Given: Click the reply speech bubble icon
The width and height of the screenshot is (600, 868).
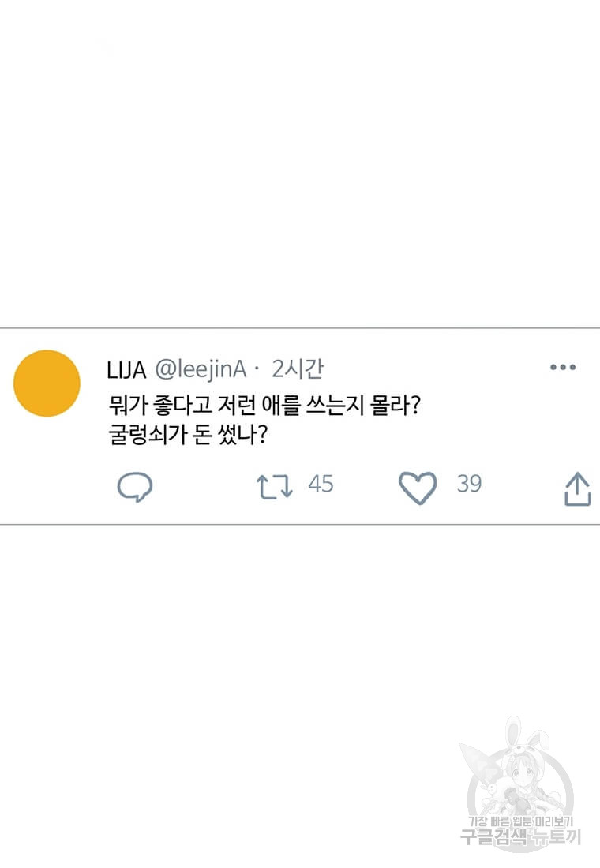Looking at the screenshot, I should coord(134,488).
